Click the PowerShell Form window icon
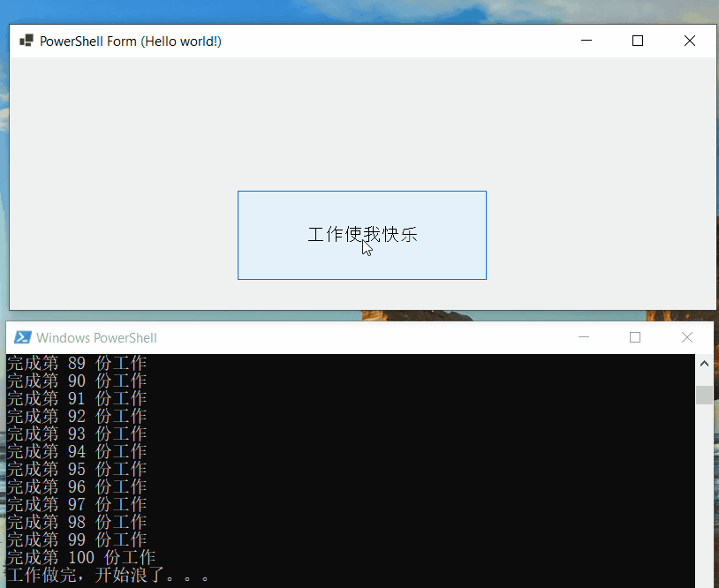 click(x=26, y=41)
